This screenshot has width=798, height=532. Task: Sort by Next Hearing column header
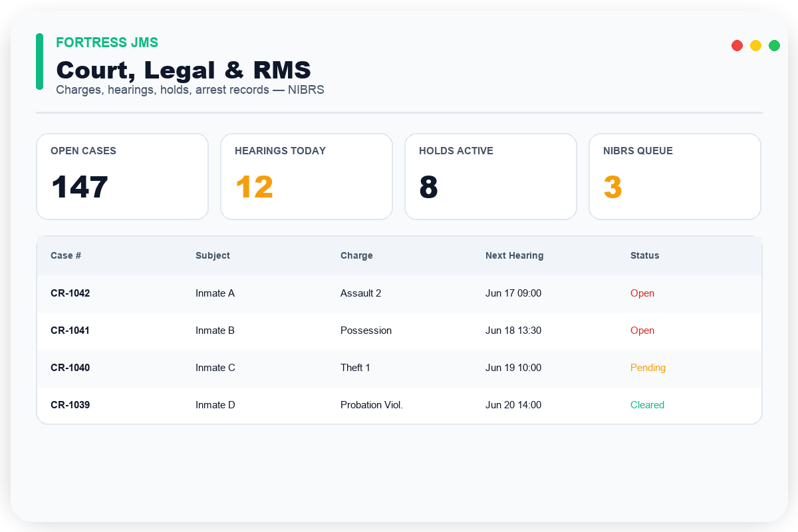(514, 255)
